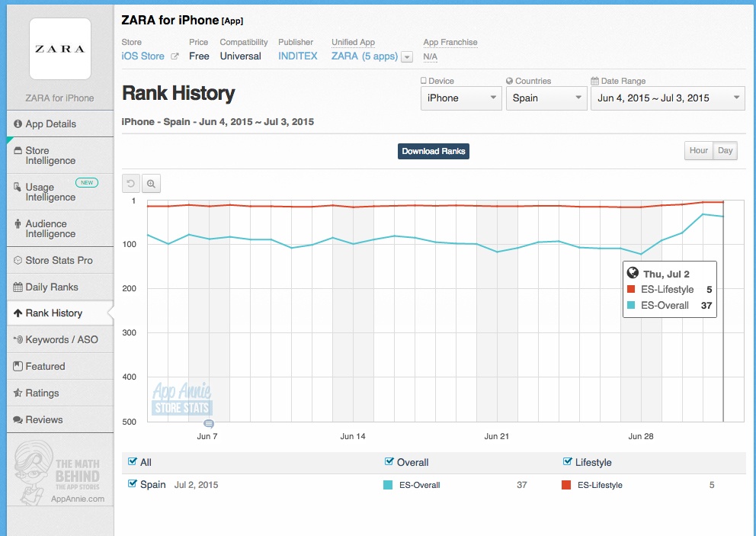Click the Jun 28 axis label
This screenshot has height=536, width=756.
[641, 436]
